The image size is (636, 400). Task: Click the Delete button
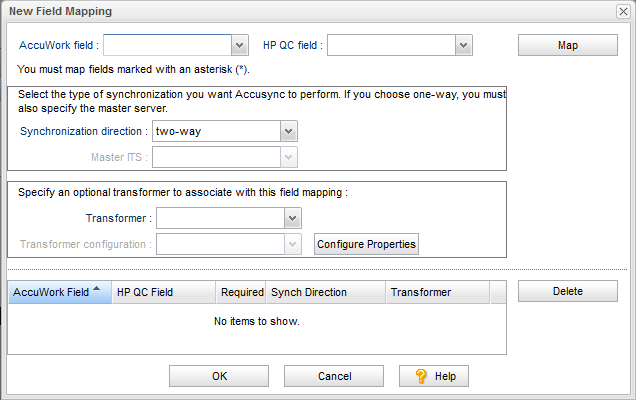[x=567, y=291]
